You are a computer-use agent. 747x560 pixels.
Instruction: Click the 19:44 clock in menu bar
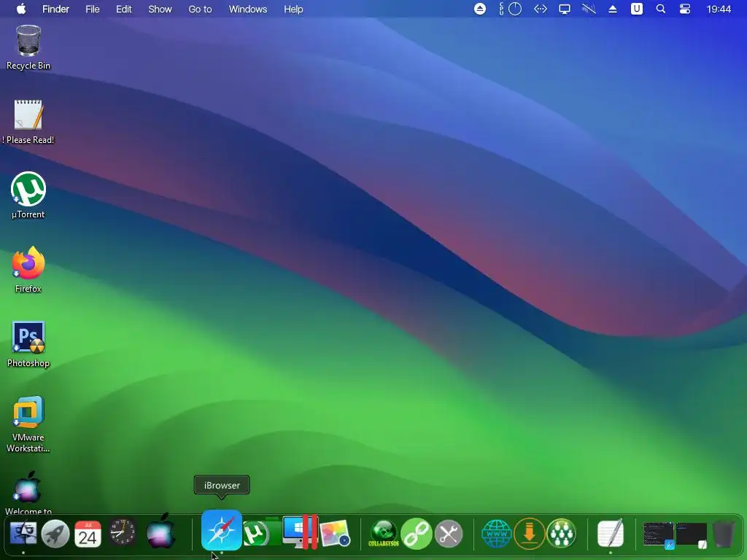click(719, 9)
